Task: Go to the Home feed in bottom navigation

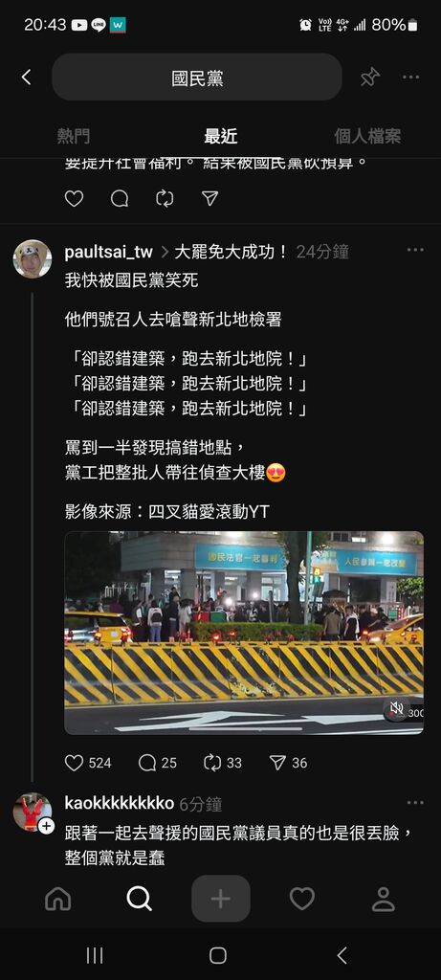Action: coord(58,899)
